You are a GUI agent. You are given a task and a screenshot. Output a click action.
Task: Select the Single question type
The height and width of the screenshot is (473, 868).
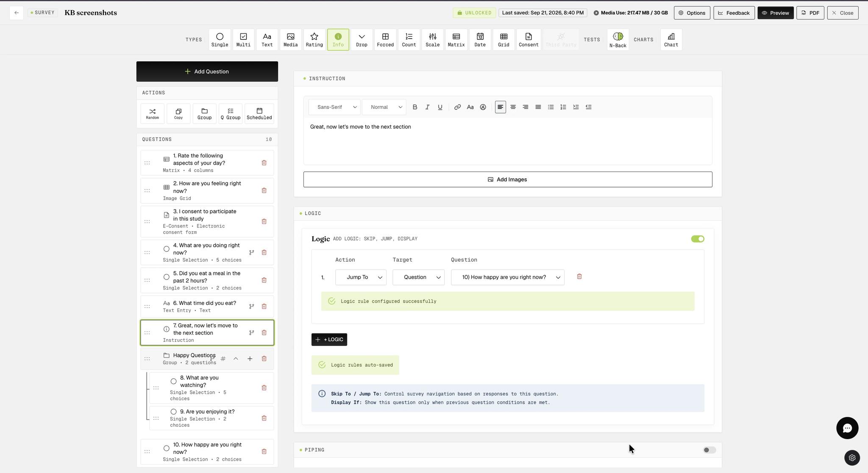pyautogui.click(x=220, y=40)
